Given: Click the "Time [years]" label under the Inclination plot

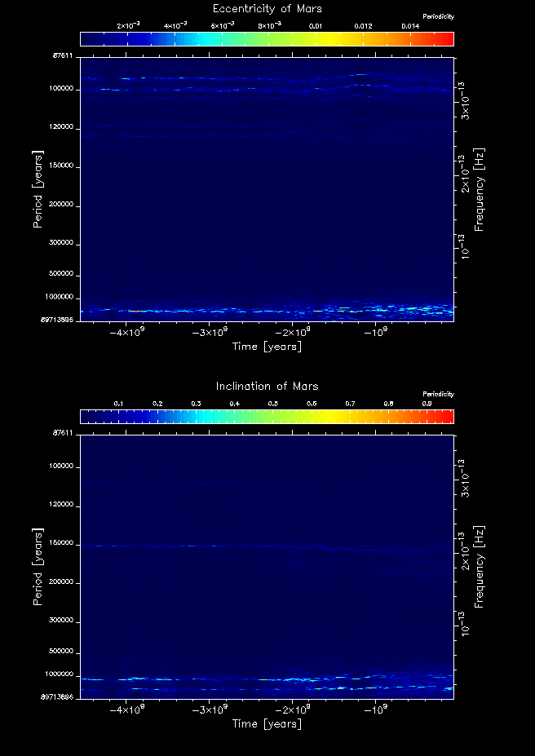Looking at the screenshot, I should tap(267, 724).
